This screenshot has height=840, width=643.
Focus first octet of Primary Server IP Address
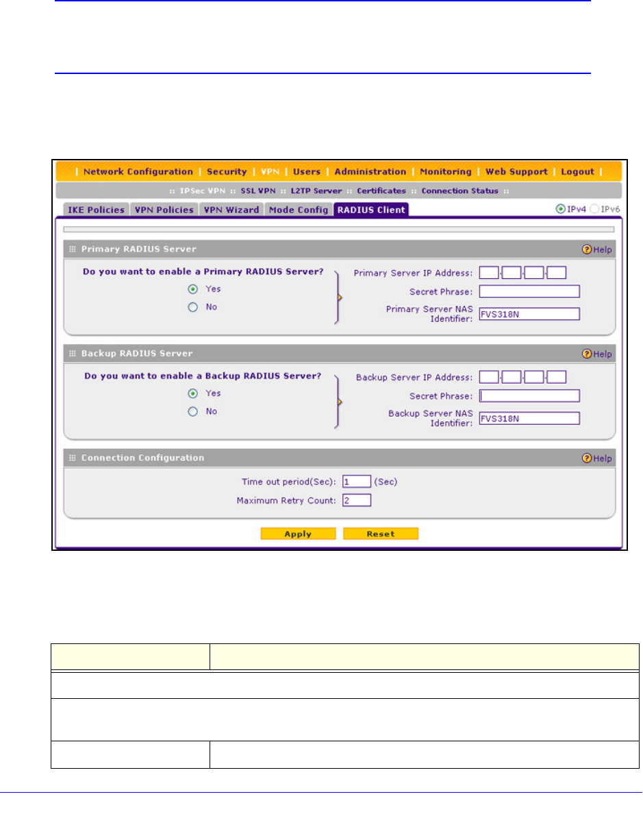pos(489,273)
